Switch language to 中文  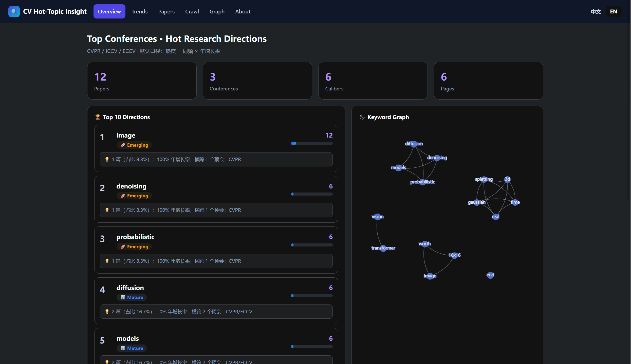[596, 11]
